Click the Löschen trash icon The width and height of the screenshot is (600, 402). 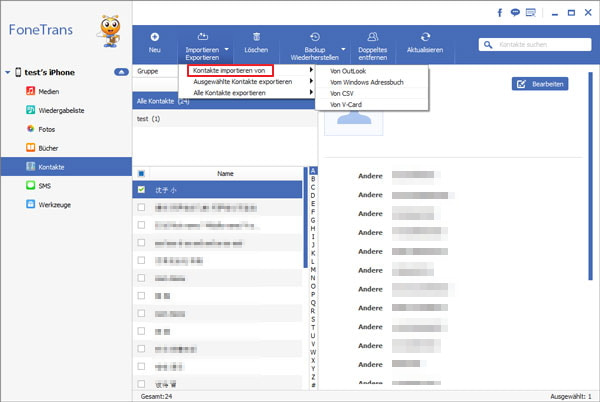click(256, 37)
